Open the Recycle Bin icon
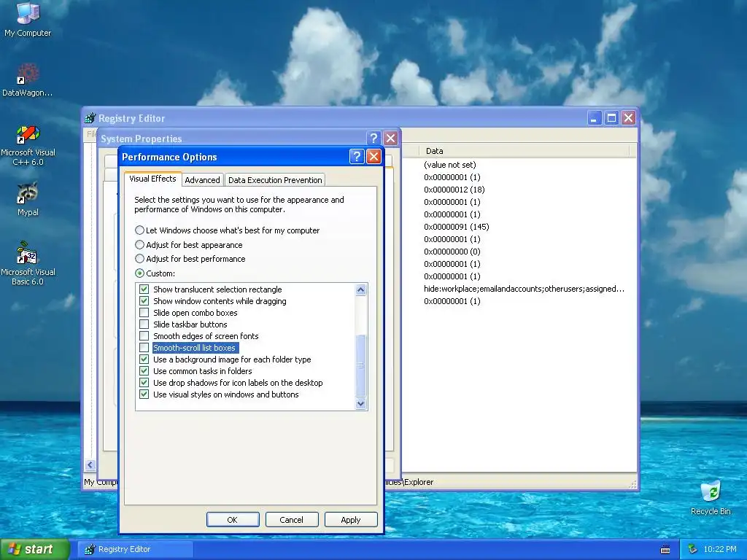This screenshot has height=560, width=747. pyautogui.click(x=711, y=497)
